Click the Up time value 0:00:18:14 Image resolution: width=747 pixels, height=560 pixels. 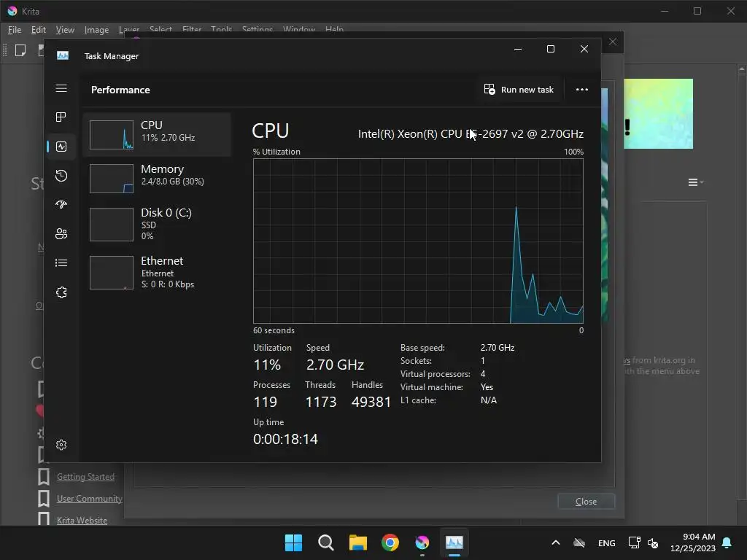point(285,439)
